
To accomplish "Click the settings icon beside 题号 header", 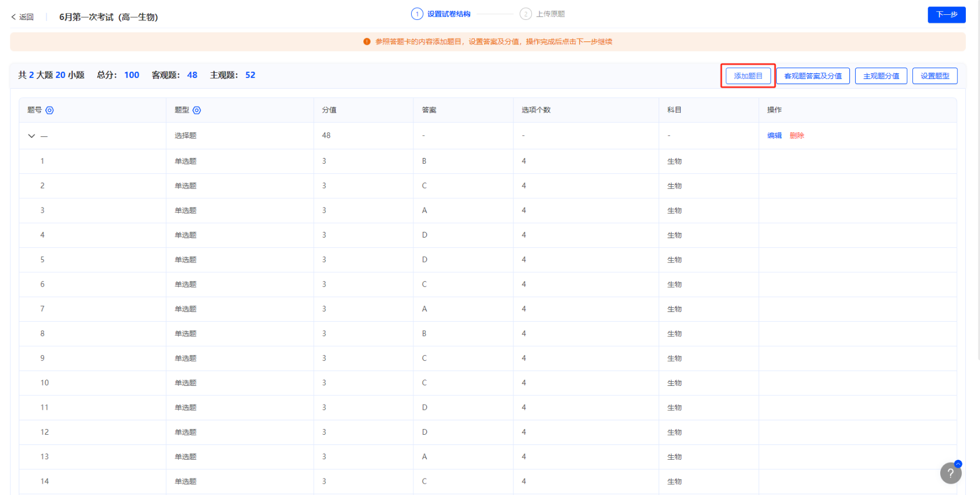I will [49, 110].
